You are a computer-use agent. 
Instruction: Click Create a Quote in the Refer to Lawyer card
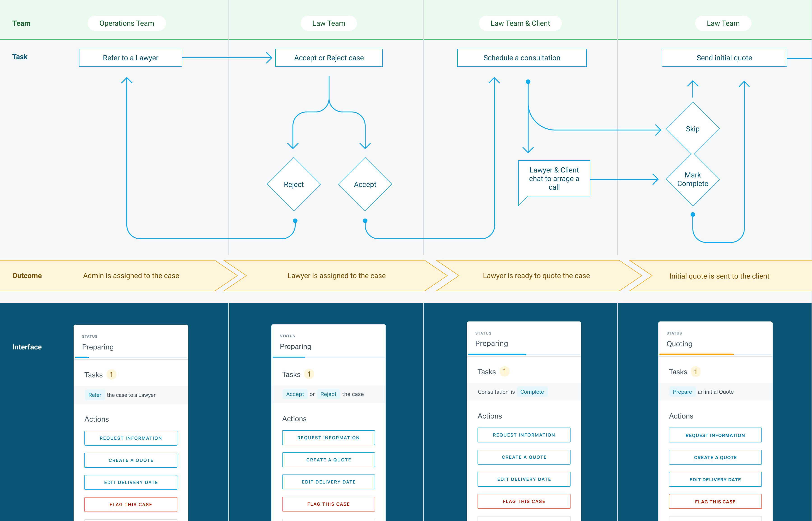130,460
